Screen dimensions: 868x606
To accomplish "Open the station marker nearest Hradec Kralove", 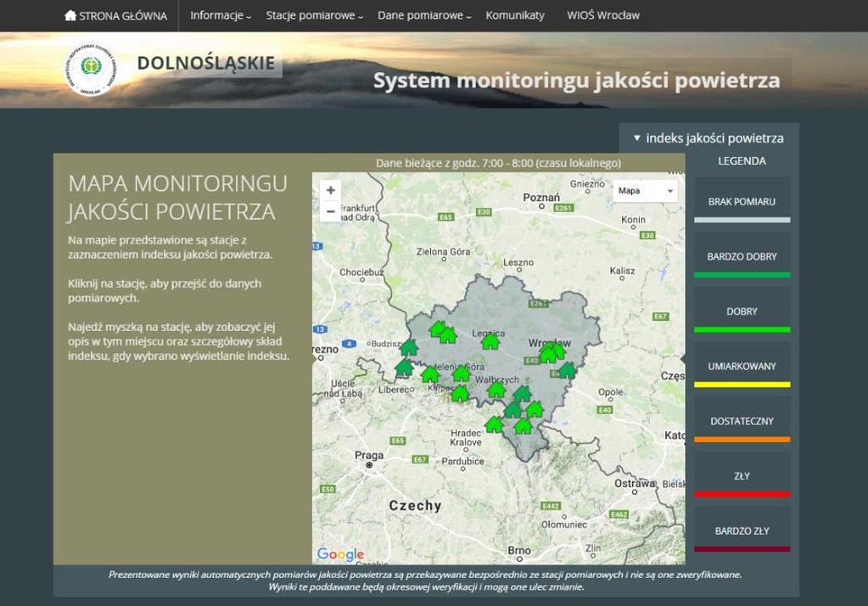I will 494,425.
